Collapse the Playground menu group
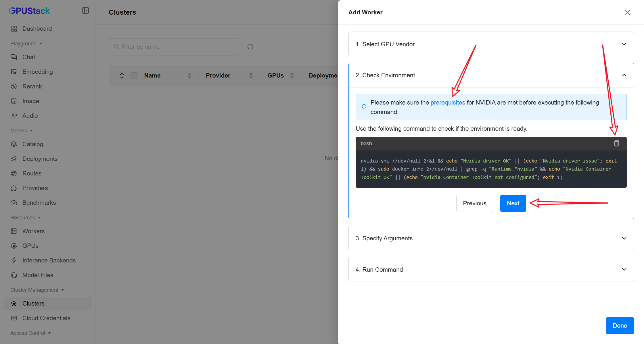 26,44
